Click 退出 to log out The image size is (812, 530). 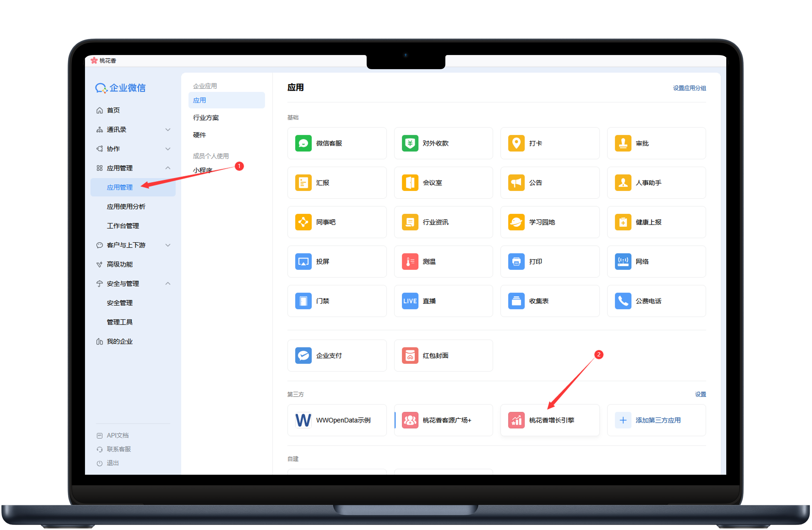point(112,463)
